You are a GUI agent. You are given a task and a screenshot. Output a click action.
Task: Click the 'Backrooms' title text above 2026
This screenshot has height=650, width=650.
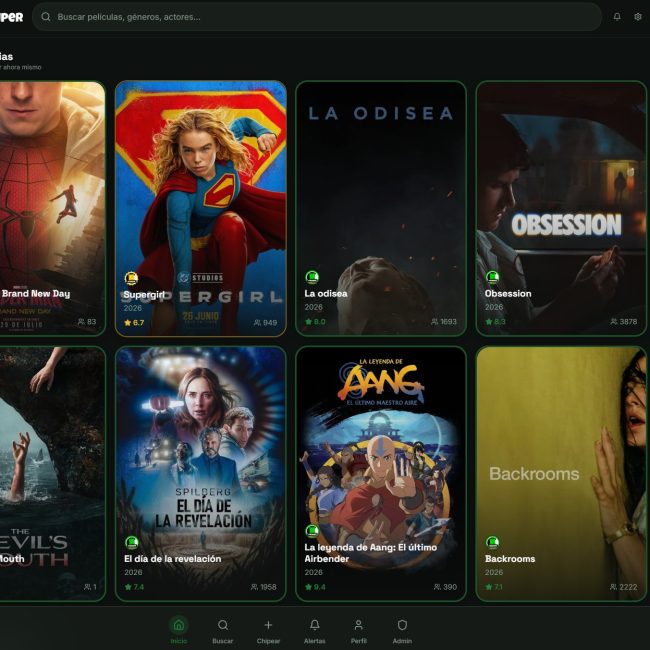click(x=510, y=559)
